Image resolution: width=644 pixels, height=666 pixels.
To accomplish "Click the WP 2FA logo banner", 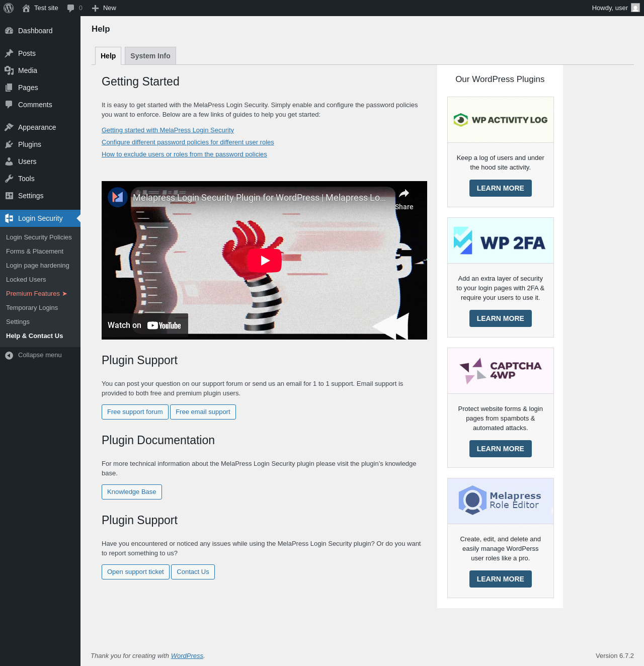I will click(x=501, y=240).
